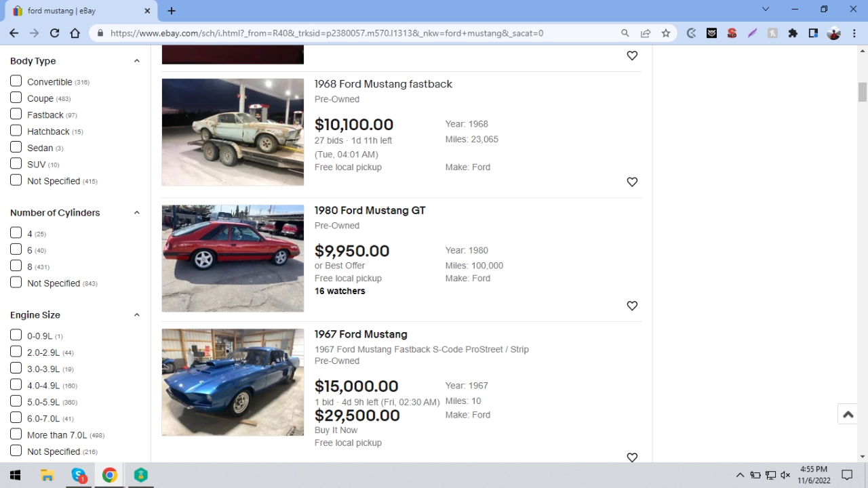Screen dimensions: 868x488
Task: Open File Explorer from taskbar
Action: pyautogui.click(x=47, y=475)
